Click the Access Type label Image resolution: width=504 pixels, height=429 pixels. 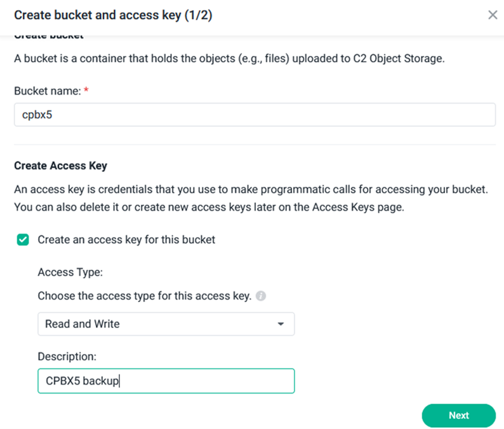70,272
